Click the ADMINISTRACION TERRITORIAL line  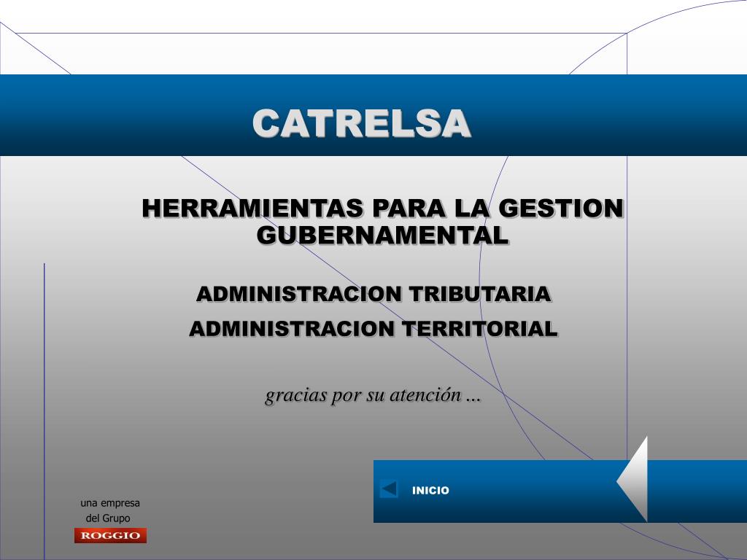[x=373, y=329]
